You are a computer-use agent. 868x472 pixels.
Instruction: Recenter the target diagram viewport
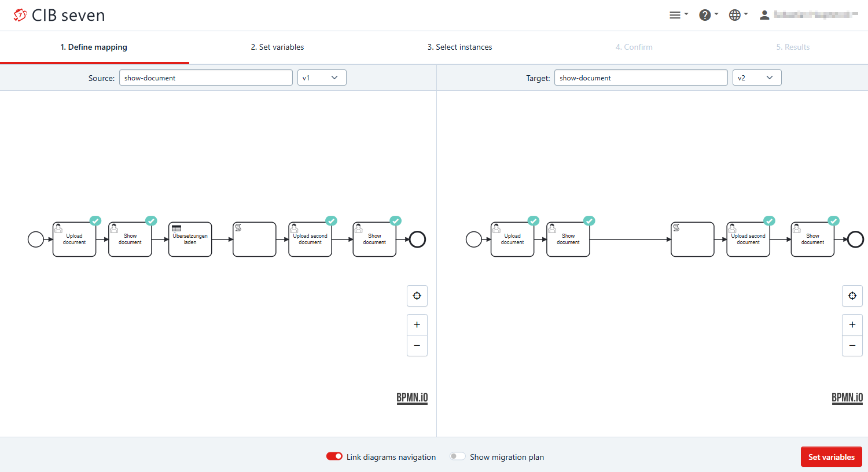coord(852,296)
